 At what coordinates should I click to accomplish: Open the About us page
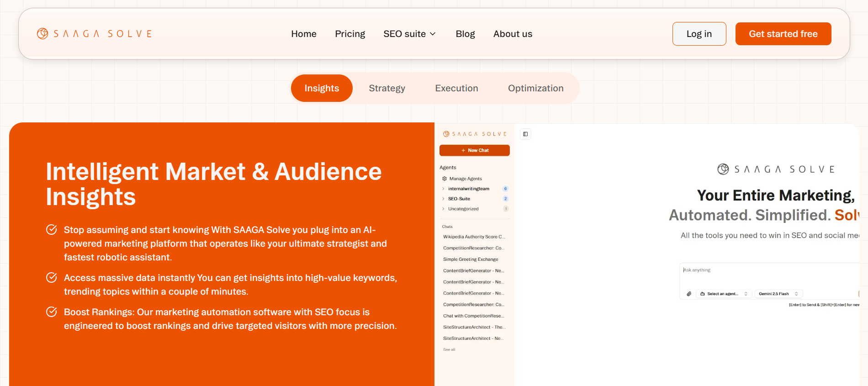(513, 34)
